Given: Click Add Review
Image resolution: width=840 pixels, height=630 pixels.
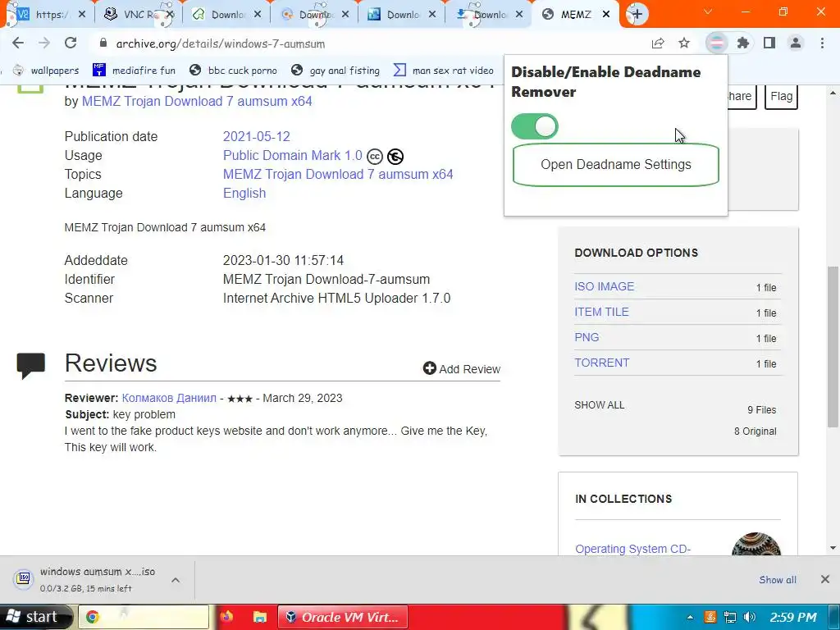Looking at the screenshot, I should point(462,368).
